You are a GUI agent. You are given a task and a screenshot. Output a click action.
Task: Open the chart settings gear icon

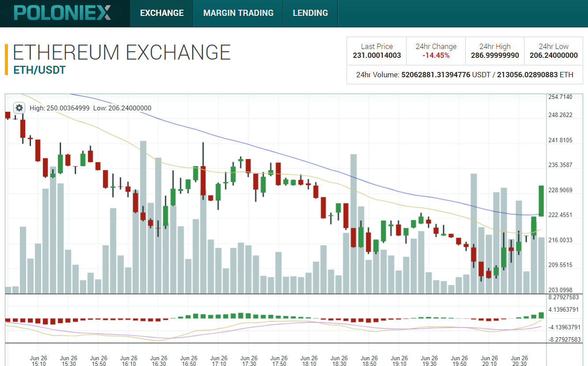(x=19, y=108)
